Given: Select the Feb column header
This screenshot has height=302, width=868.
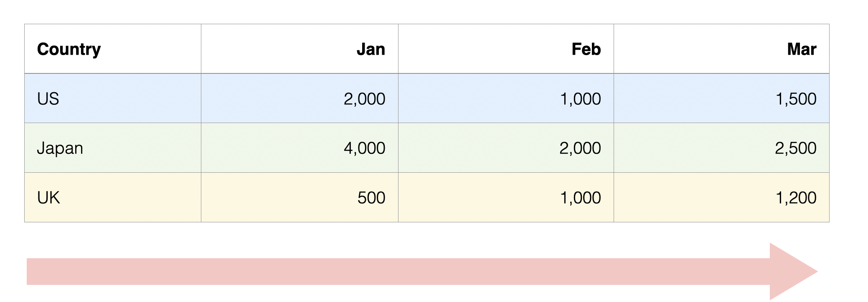Looking at the screenshot, I should pyautogui.click(x=586, y=49).
